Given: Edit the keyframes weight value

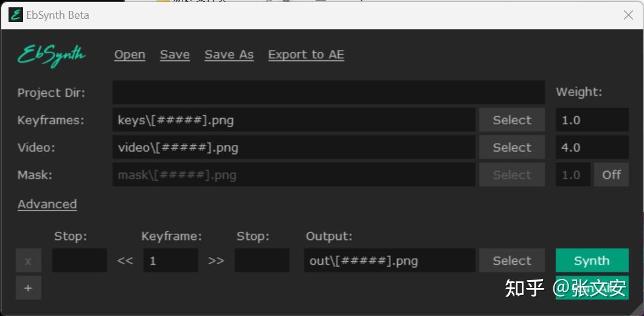Looking at the screenshot, I should (x=592, y=120).
